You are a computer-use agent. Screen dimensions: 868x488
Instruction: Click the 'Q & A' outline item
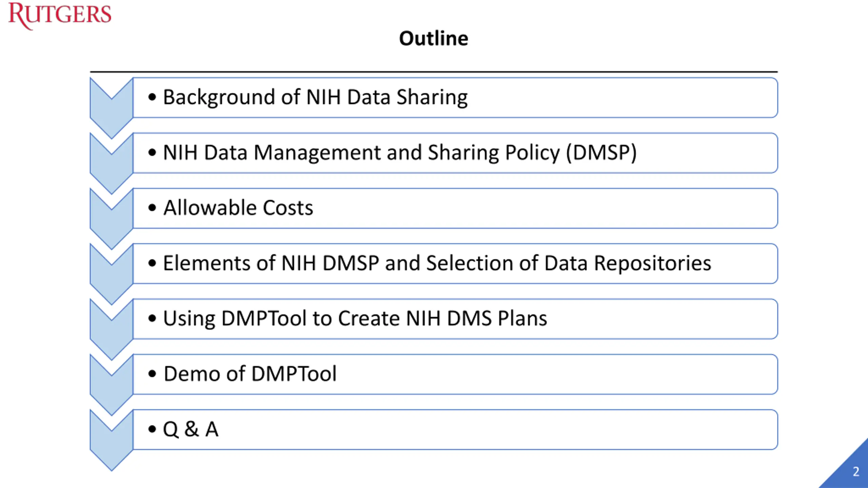(455, 429)
